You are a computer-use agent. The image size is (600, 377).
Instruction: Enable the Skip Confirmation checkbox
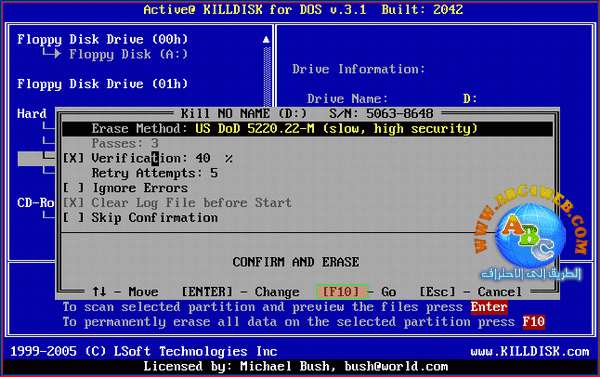(73, 217)
